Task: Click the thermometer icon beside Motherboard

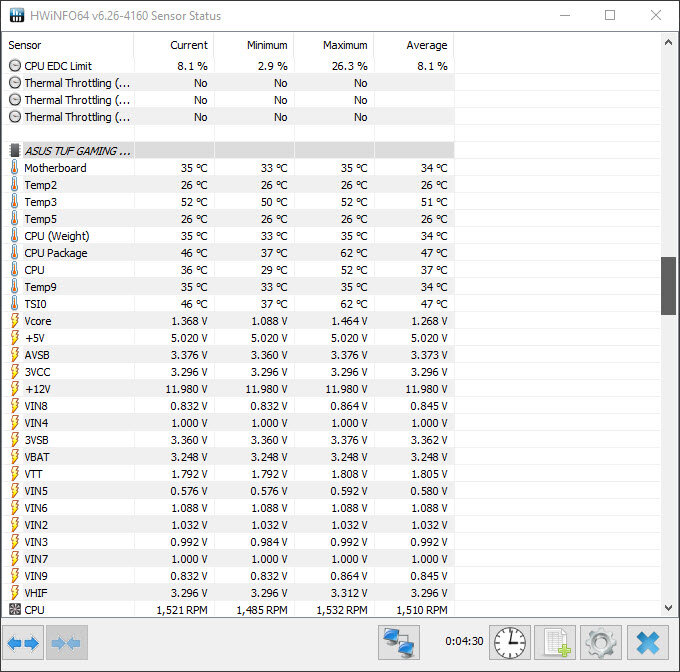Action: pyautogui.click(x=14, y=168)
